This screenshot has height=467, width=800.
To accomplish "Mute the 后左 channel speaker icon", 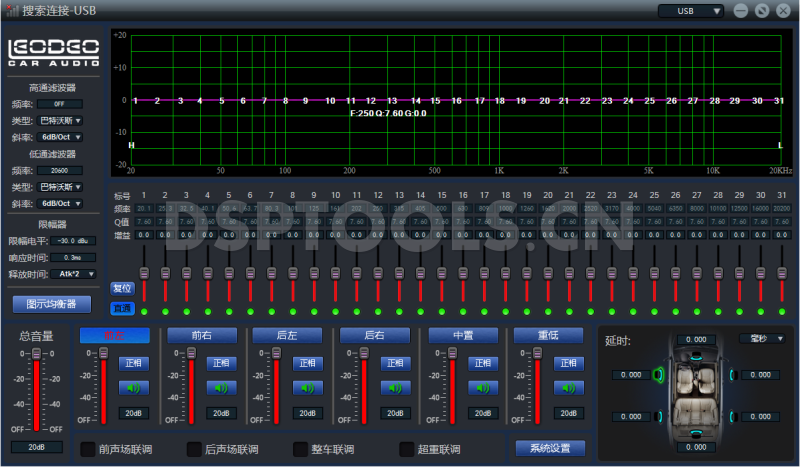I will 307,388.
